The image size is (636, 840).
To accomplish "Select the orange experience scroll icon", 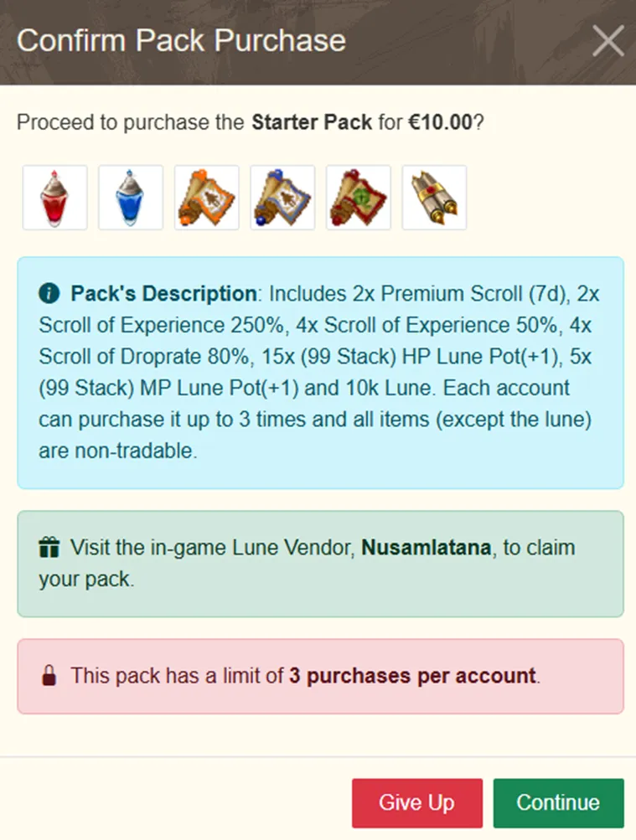I will [207, 198].
